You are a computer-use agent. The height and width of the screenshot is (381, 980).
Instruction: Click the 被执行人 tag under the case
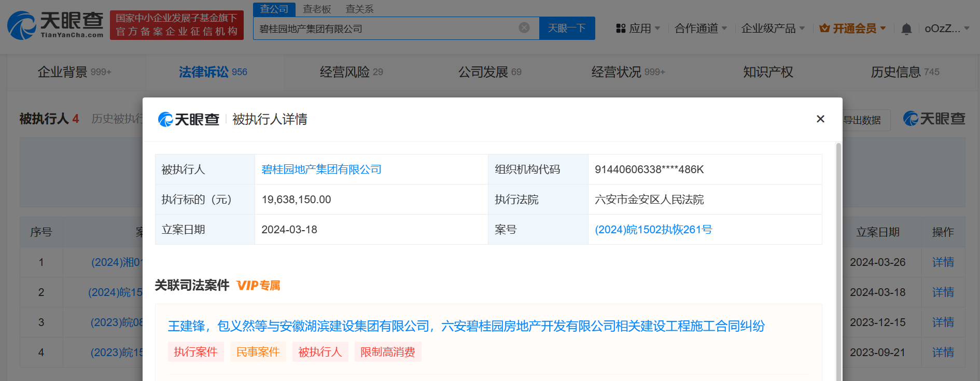click(x=320, y=352)
